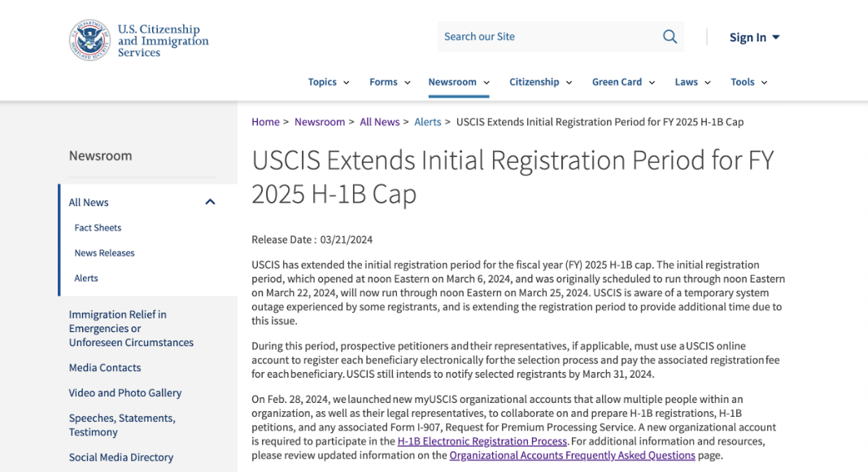868x473 pixels.
Task: Open Speeches, Statements, Testimony sidebar link
Action: (x=122, y=425)
